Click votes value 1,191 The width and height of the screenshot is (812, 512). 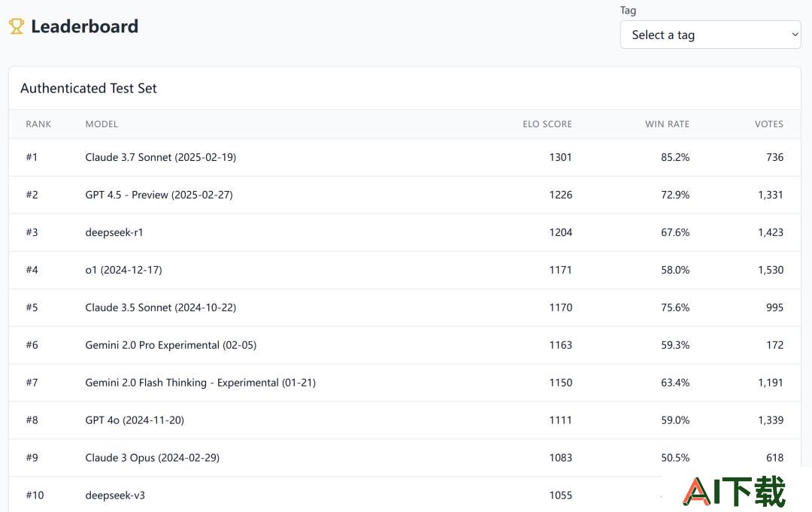click(771, 383)
